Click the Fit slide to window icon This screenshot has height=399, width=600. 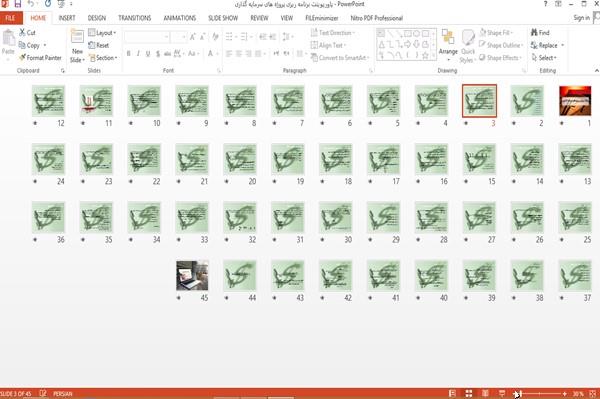coord(593,394)
